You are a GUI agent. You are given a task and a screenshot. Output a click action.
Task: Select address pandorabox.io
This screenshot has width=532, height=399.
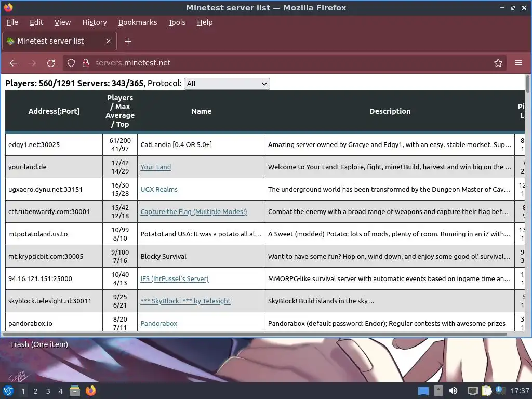pos(30,323)
